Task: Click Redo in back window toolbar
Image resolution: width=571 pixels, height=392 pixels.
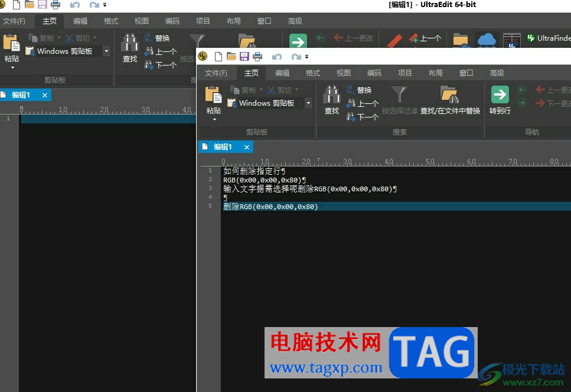Action: click(94, 5)
